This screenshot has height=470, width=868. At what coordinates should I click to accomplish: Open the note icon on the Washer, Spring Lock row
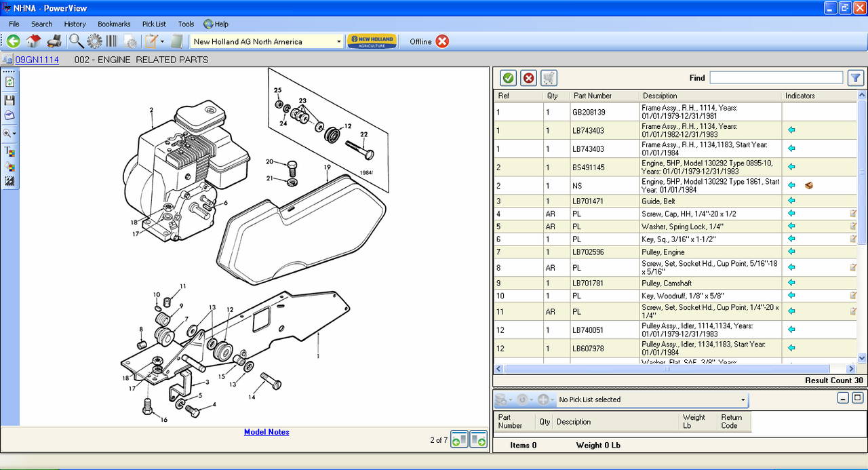(x=853, y=226)
